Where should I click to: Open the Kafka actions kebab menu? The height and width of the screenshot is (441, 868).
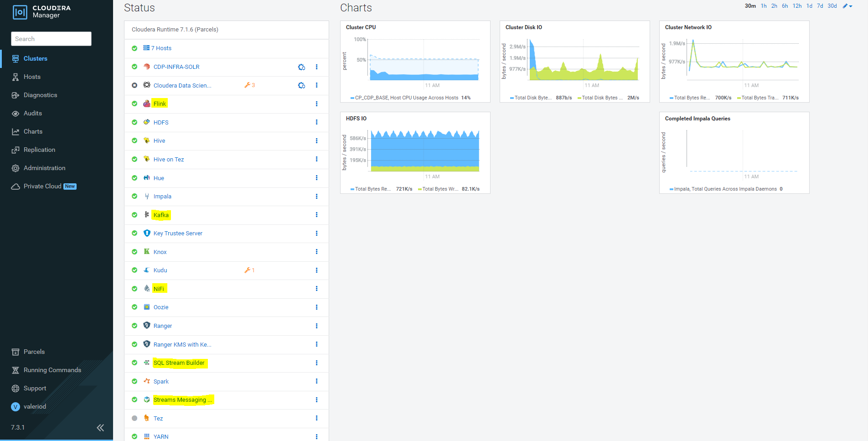(316, 215)
